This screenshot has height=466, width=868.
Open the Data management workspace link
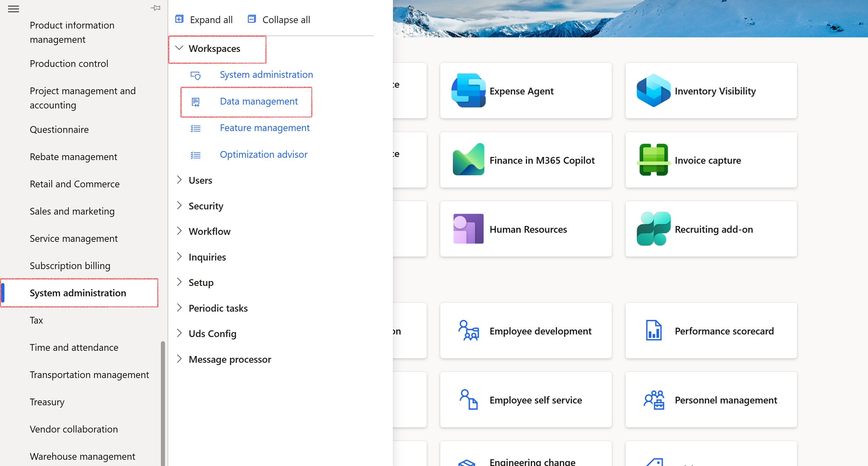pos(259,101)
